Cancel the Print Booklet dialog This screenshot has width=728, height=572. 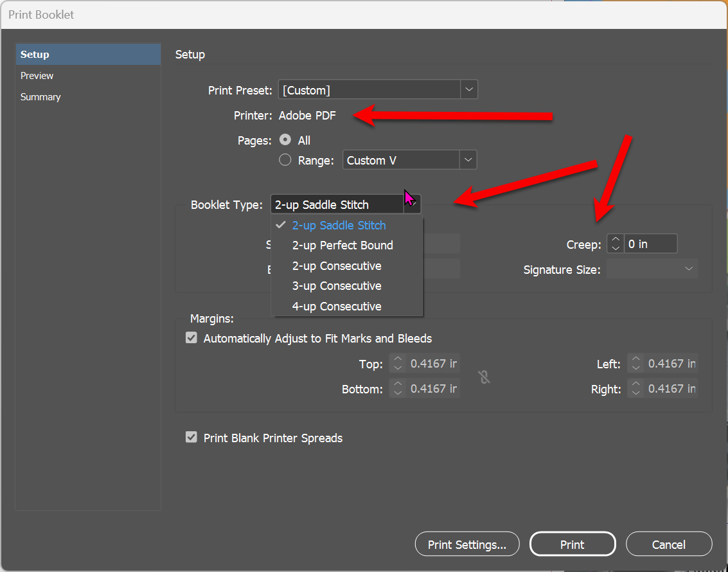(669, 544)
